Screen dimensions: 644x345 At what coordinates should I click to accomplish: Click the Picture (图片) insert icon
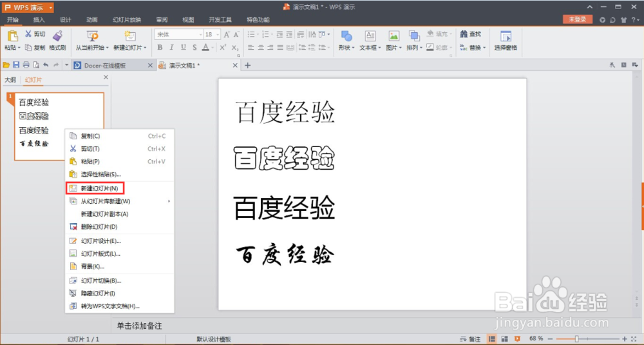coord(394,36)
